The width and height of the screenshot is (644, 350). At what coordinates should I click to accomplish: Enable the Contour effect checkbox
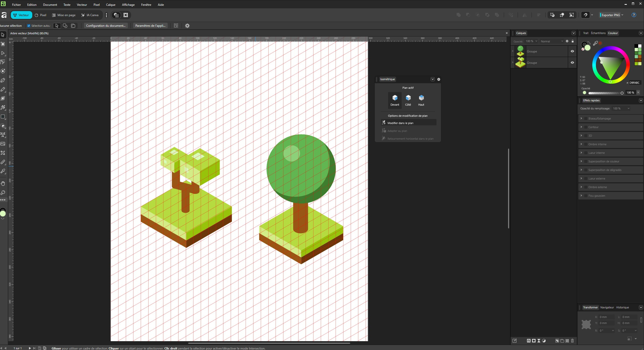click(586, 127)
